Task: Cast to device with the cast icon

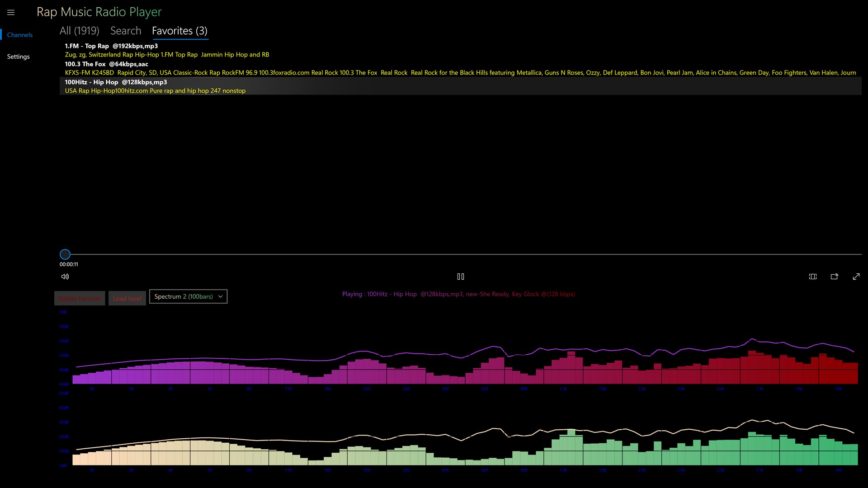Action: coord(834,277)
